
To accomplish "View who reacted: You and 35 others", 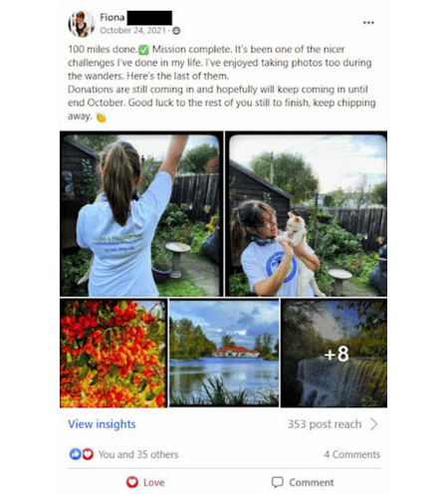I will click(x=138, y=454).
